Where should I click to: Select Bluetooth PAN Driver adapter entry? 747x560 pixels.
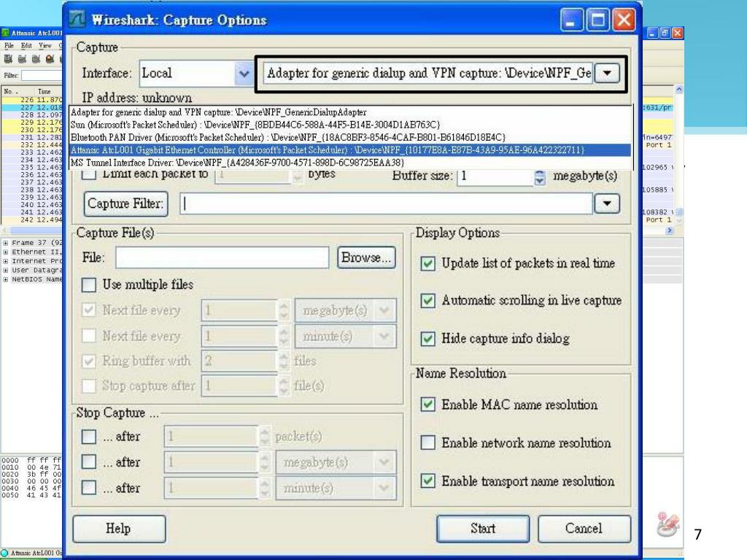[x=351, y=137]
